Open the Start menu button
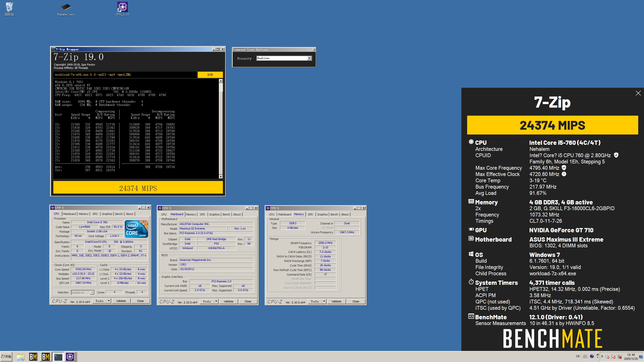Screen dimensions: 644x362 tap(6, 356)
